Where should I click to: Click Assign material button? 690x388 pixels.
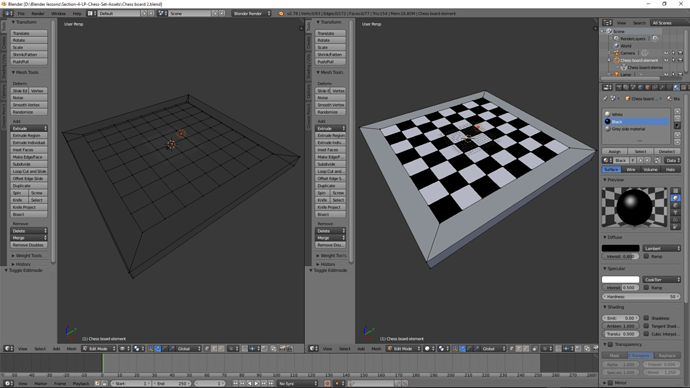coord(614,151)
